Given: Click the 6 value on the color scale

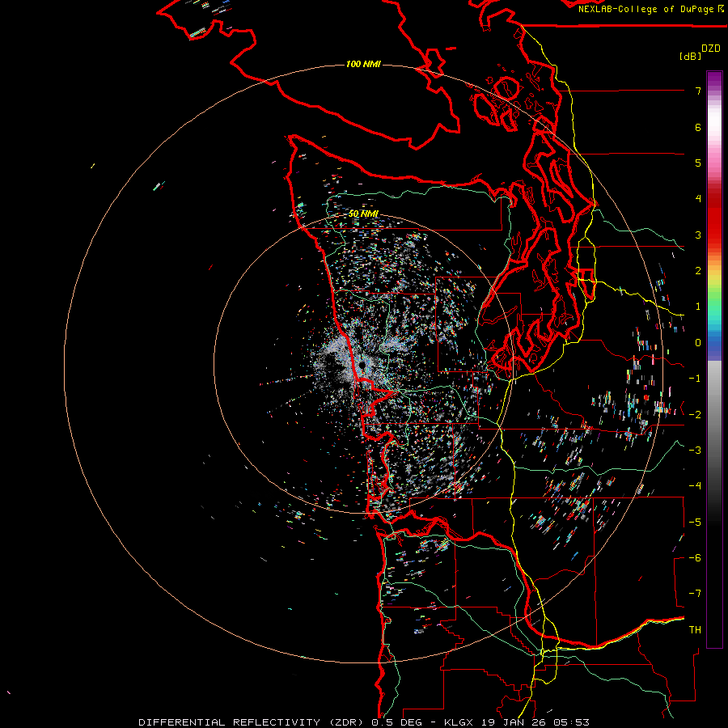Looking at the screenshot, I should (x=698, y=127).
